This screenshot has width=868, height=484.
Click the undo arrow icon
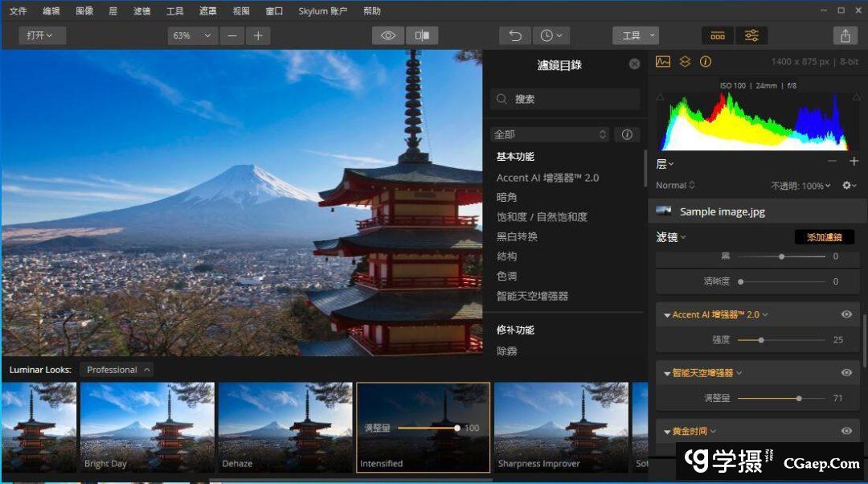[x=515, y=35]
